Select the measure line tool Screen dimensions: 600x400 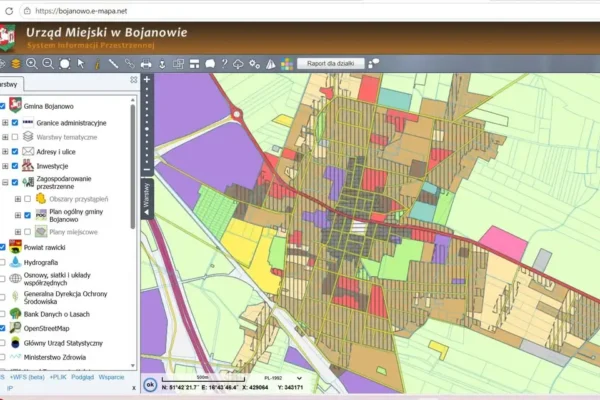pos(113,64)
